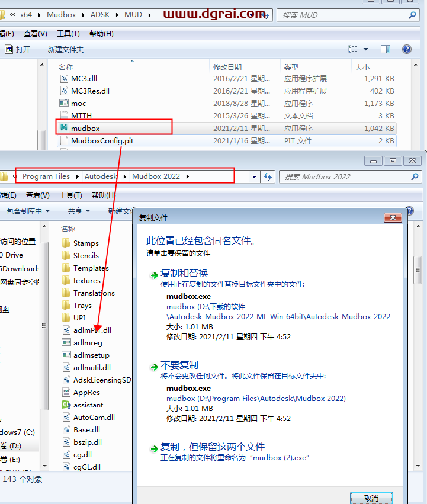
Task: Open 工具(T) menu in Mudbox 2022 window
Action: (x=70, y=195)
